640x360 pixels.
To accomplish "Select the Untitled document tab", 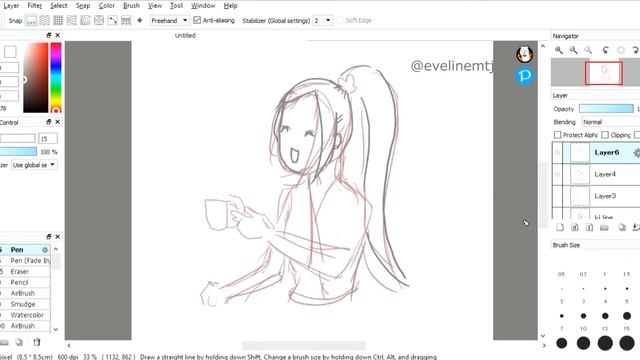I will [185, 36].
